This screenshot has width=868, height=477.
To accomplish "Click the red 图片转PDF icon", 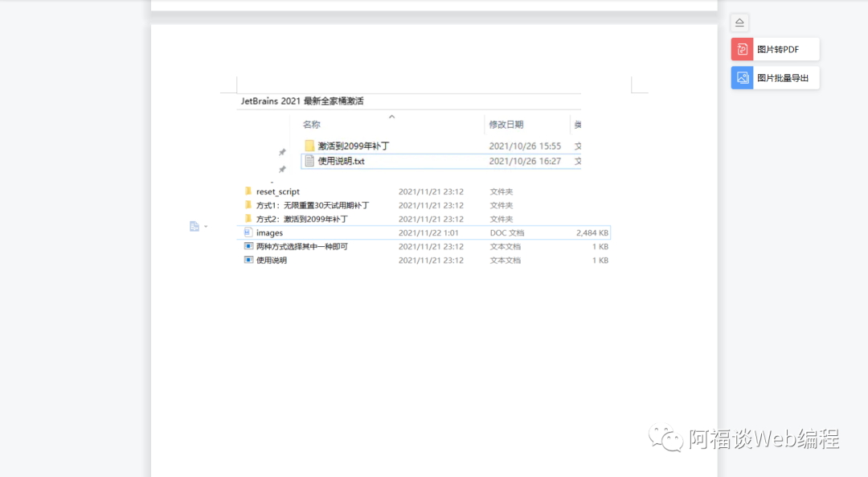I will (x=743, y=49).
